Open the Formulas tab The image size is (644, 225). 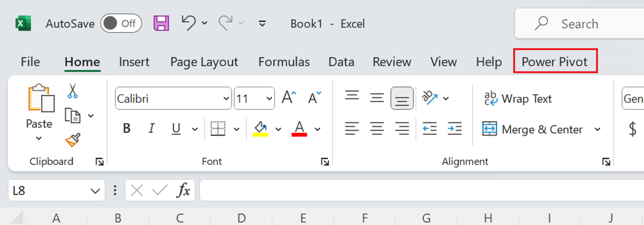tap(284, 62)
